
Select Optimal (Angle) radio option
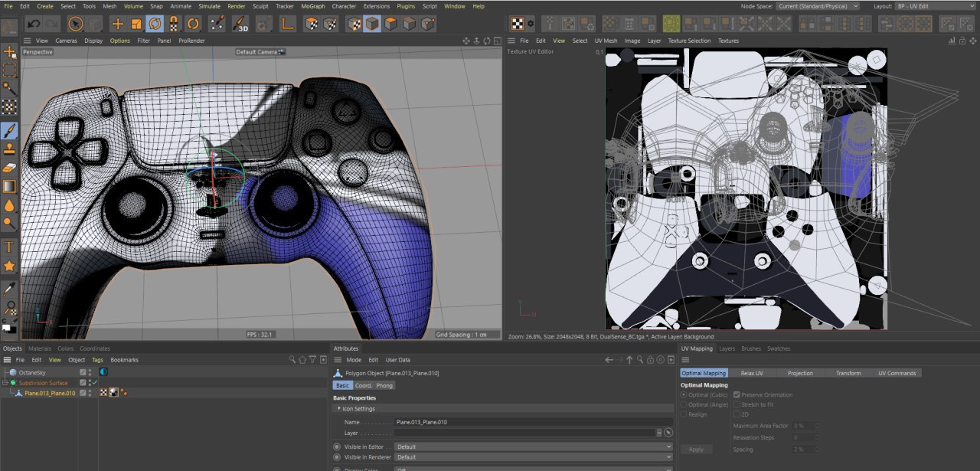point(684,404)
